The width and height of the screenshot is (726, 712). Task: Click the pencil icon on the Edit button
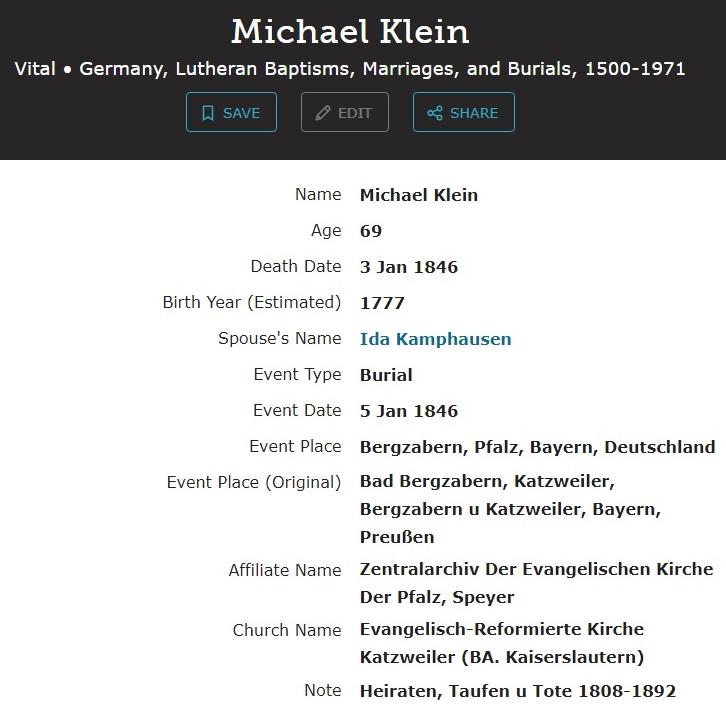click(323, 113)
